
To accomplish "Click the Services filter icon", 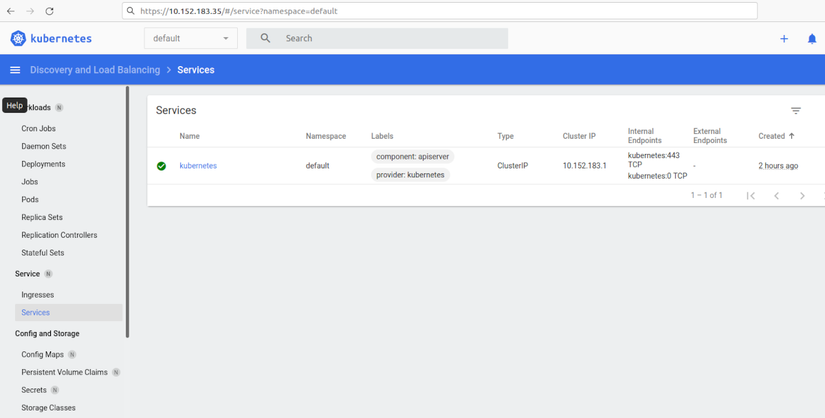I will (796, 111).
